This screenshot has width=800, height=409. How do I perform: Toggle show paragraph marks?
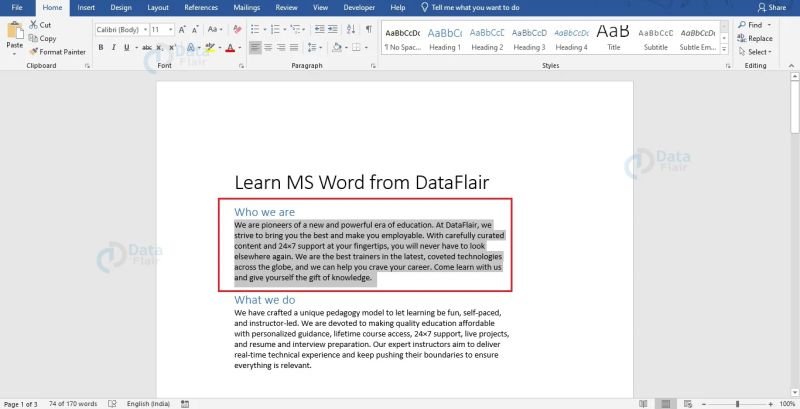pos(368,30)
